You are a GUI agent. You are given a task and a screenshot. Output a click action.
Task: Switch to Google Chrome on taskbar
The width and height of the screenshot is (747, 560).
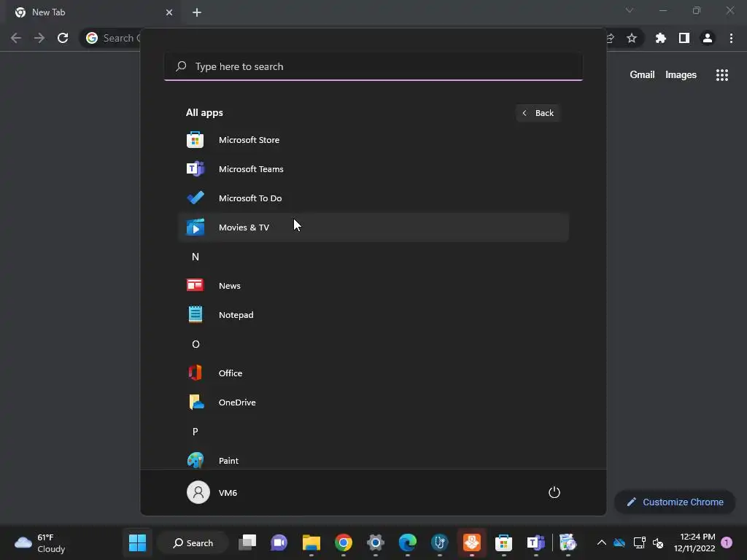tap(343, 542)
